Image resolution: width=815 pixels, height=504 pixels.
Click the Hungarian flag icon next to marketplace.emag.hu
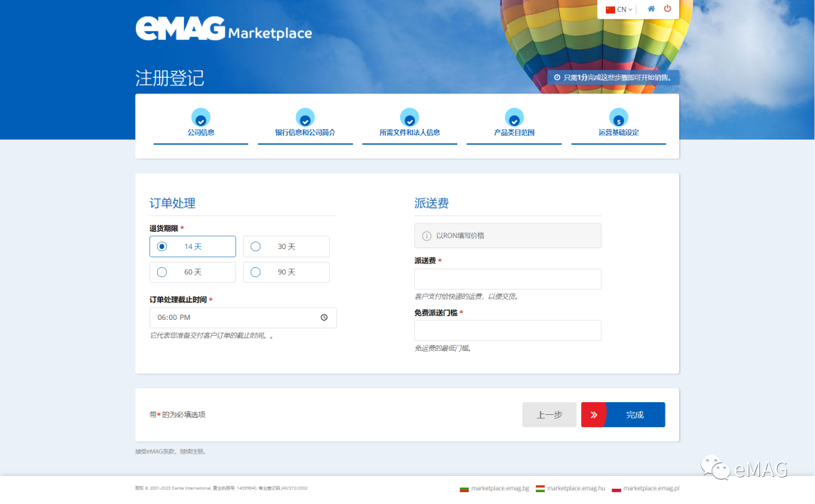(540, 488)
